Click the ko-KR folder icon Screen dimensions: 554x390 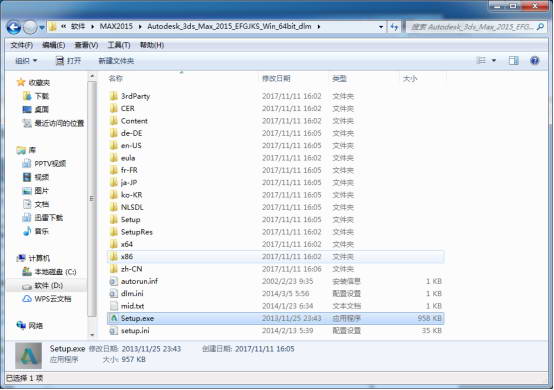113,195
